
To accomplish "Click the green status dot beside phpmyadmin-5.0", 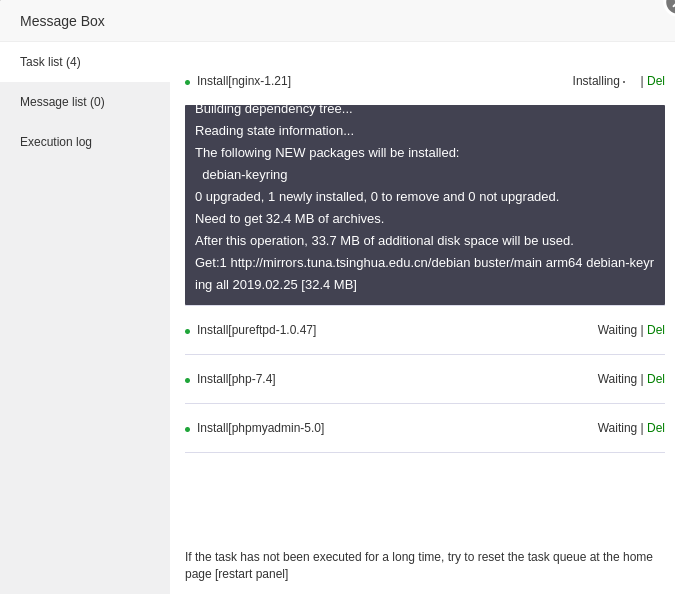I will [x=187, y=429].
